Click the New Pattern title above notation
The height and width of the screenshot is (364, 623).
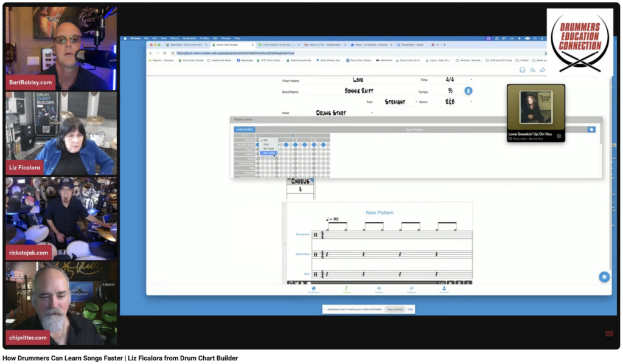[x=380, y=213]
